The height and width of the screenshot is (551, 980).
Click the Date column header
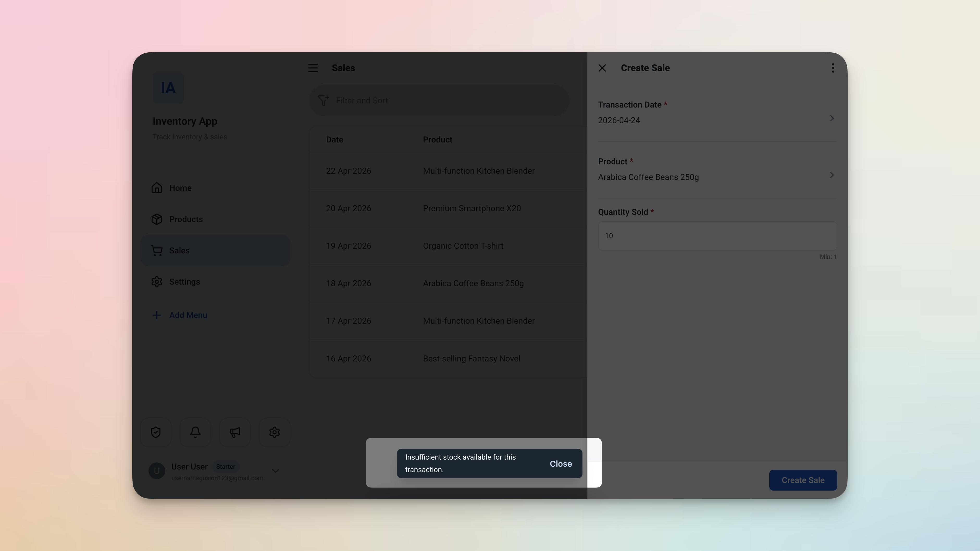pos(334,140)
